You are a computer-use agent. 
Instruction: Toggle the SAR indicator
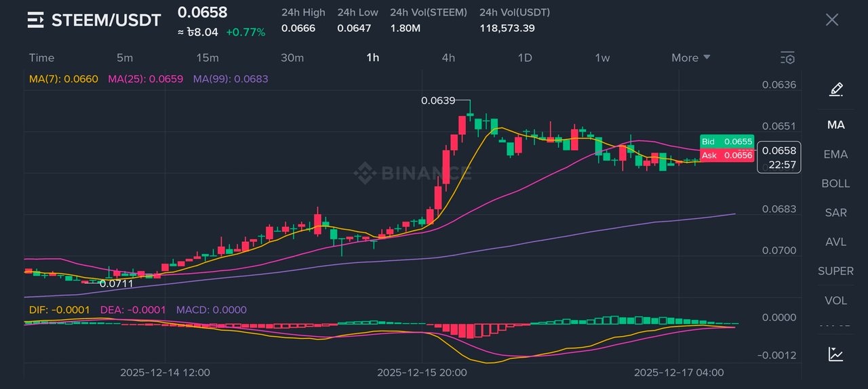[835, 213]
